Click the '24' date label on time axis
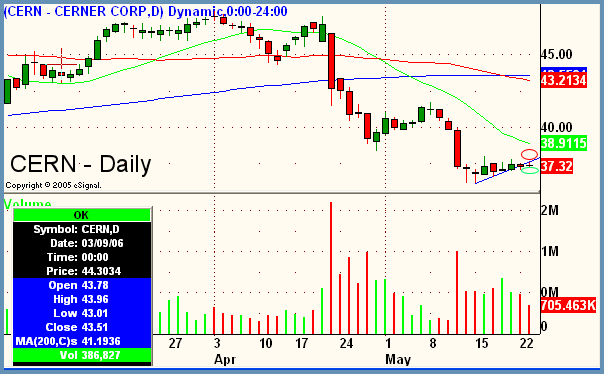 pos(346,343)
